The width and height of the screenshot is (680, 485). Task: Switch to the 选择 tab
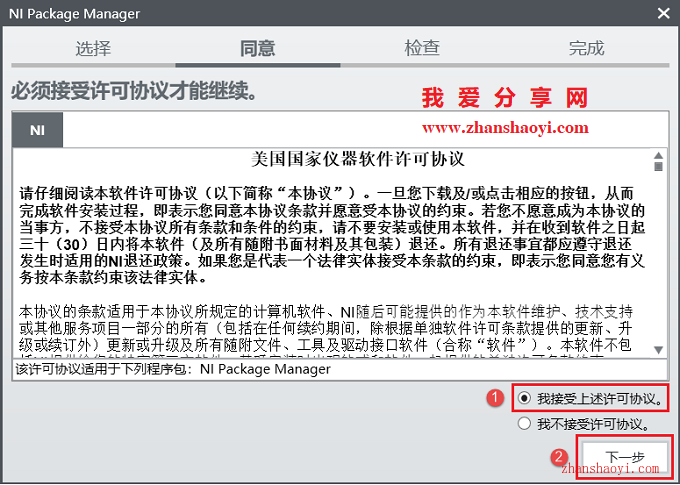(x=93, y=48)
